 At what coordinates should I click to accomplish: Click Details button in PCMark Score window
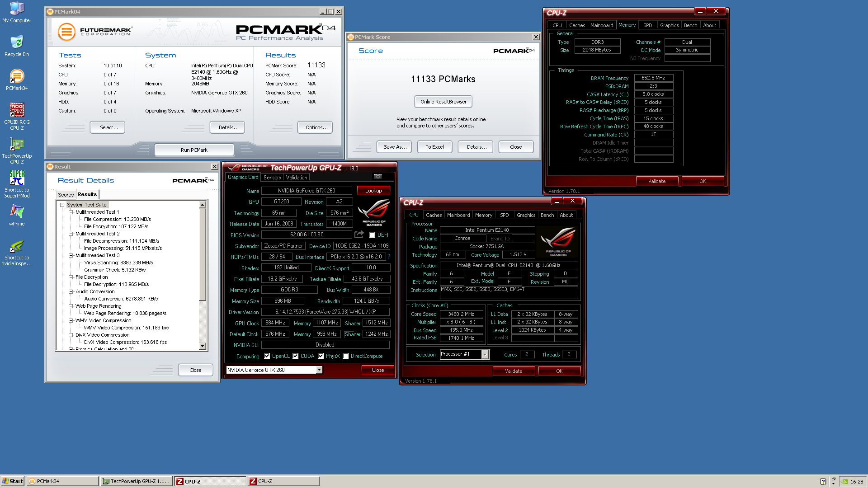[476, 147]
